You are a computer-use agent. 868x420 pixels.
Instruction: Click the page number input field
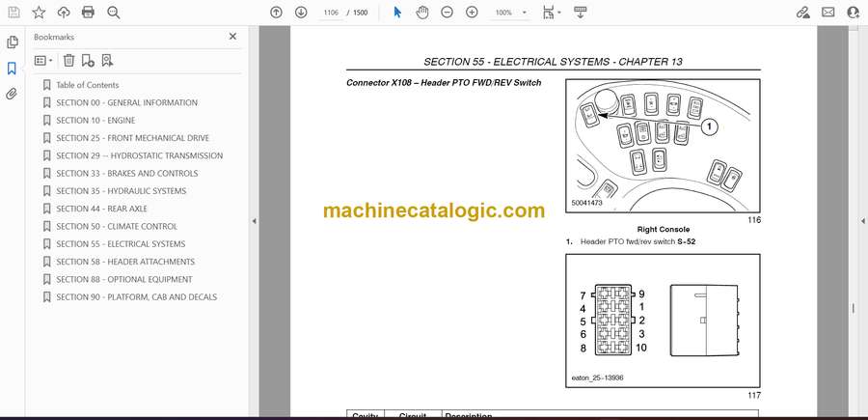(332, 13)
